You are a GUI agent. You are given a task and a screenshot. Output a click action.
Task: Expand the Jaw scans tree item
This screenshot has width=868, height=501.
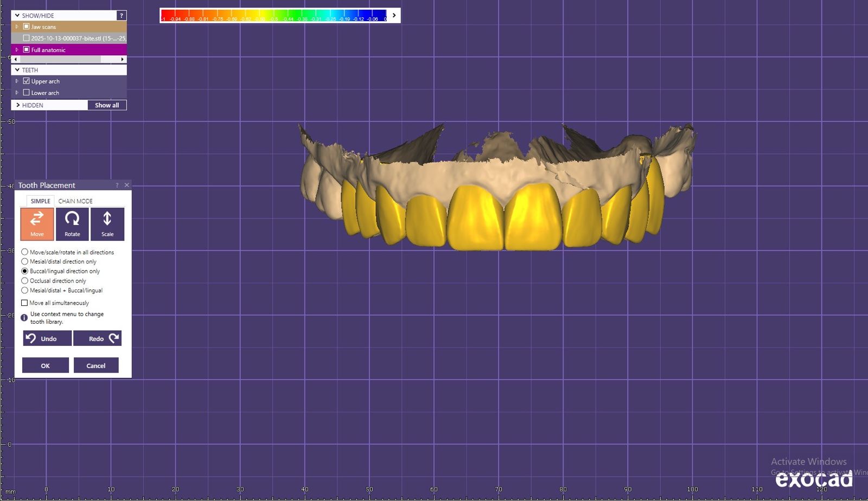(17, 27)
